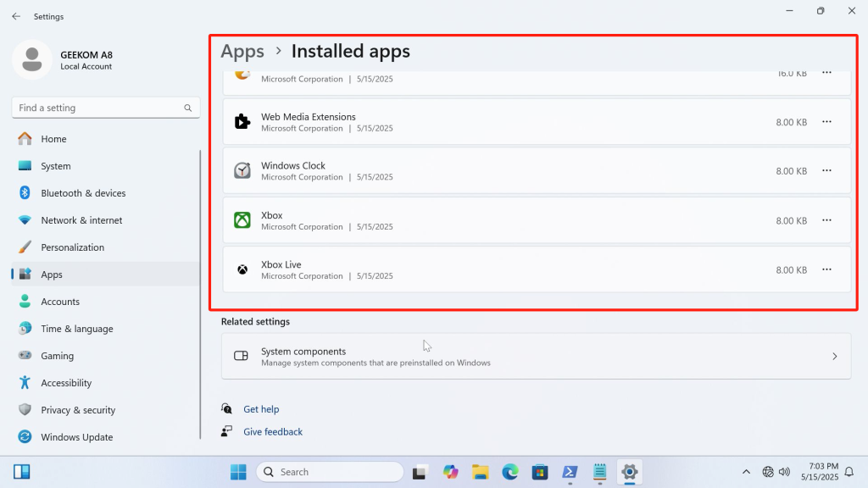The image size is (868, 488).
Task: Go back using the Settings back arrow
Action: [x=16, y=17]
